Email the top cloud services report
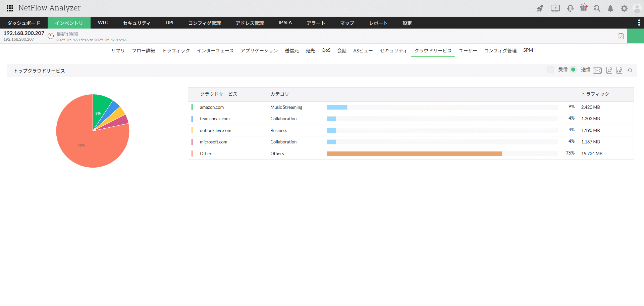644x306 pixels. (x=597, y=70)
